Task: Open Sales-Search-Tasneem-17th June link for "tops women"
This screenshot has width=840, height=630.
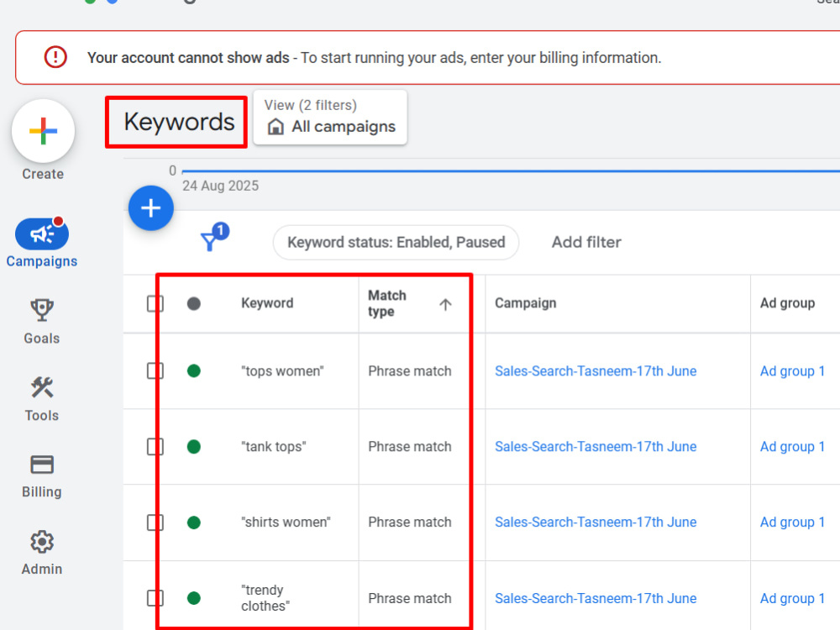Action: click(596, 370)
